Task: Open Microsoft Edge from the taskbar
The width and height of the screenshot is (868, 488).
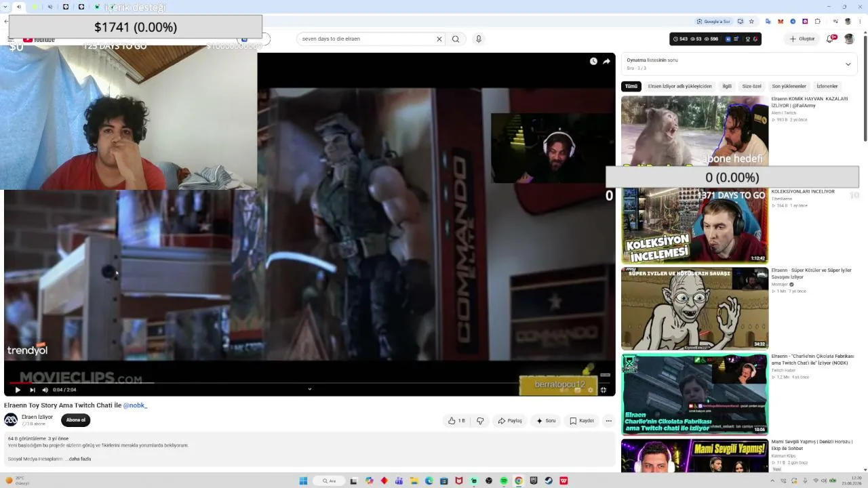Action: click(x=429, y=481)
